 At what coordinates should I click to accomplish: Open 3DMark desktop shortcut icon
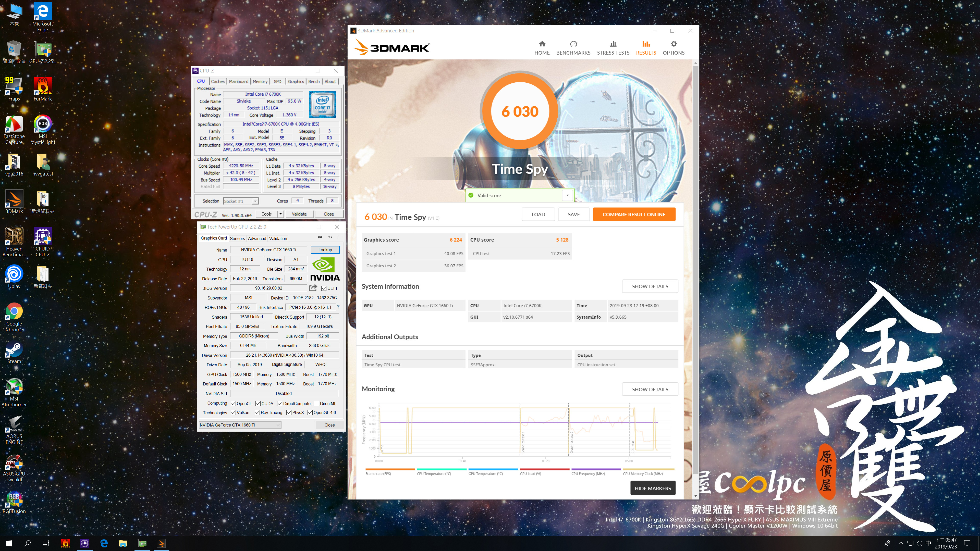[x=14, y=202]
